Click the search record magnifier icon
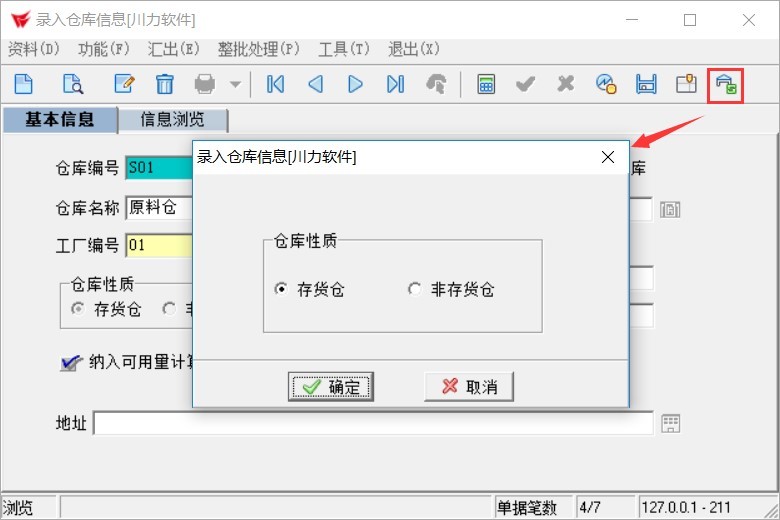The height and width of the screenshot is (520, 780). click(73, 84)
